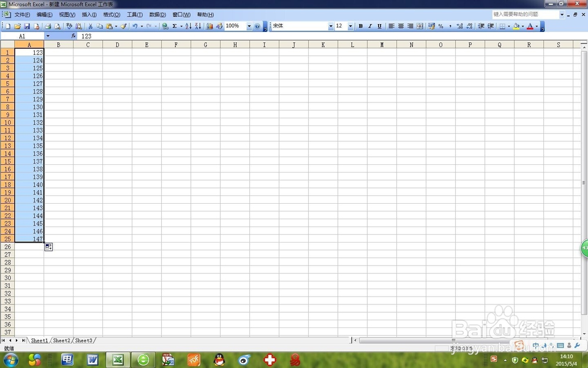Toggle bold formatting
588x368 pixels.
pos(360,26)
